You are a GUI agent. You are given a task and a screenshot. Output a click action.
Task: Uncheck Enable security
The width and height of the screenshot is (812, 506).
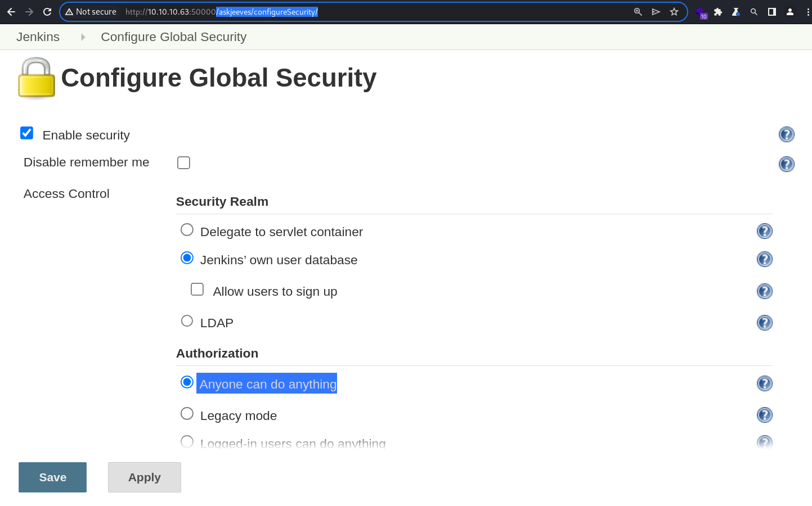coord(26,133)
